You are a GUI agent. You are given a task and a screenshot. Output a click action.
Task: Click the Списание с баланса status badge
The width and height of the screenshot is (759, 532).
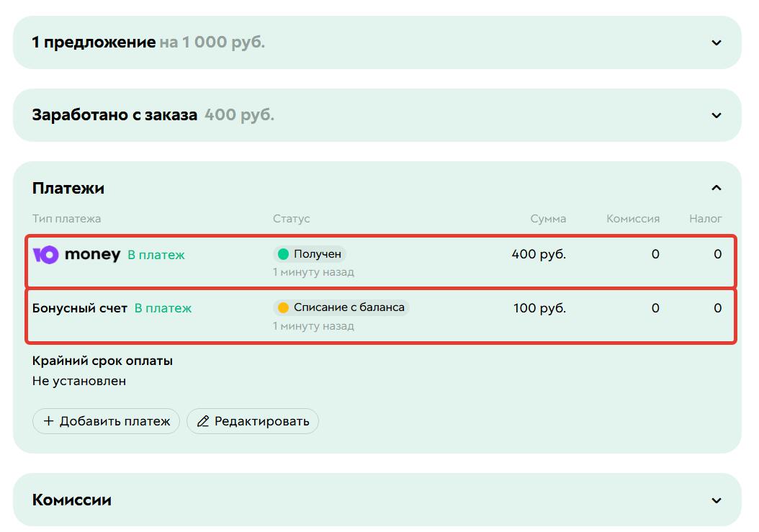coord(341,307)
